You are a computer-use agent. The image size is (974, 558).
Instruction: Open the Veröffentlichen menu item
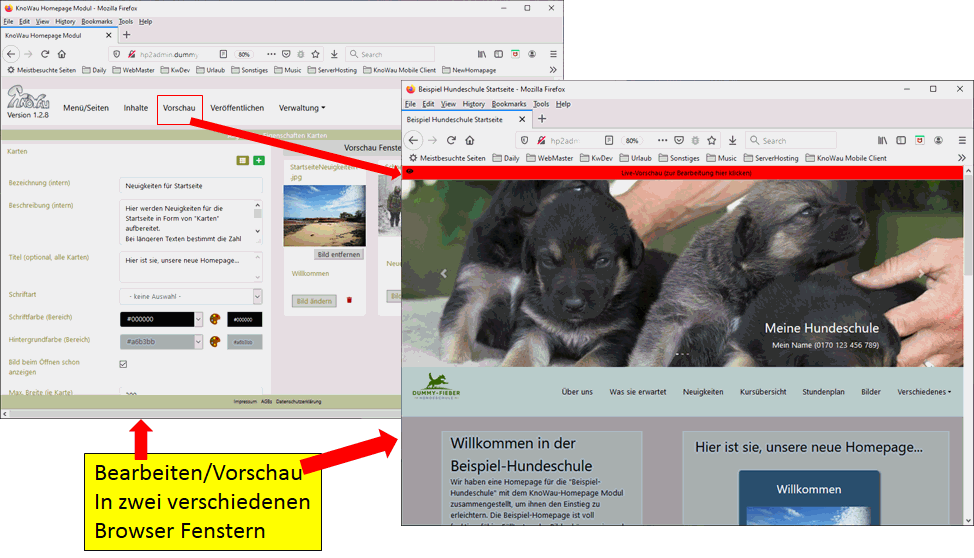[237, 108]
